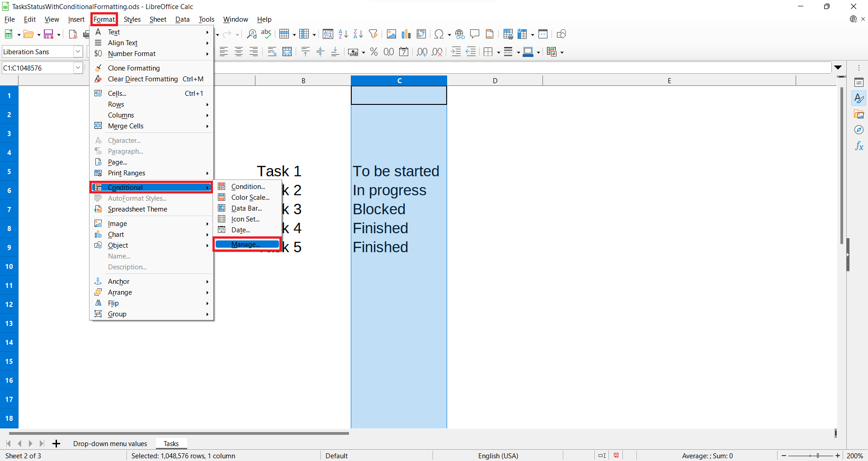Open the AutoFilter tool
This screenshot has width=868, height=461.
(x=373, y=34)
